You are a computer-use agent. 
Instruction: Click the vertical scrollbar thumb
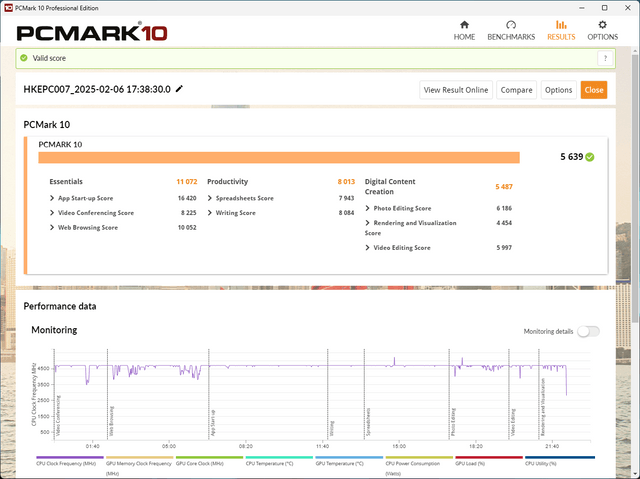pos(635,188)
